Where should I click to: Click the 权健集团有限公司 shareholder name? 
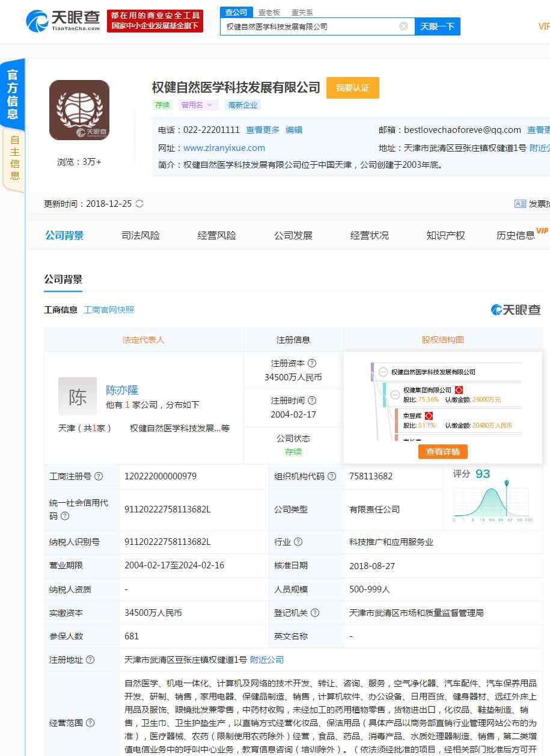point(427,390)
